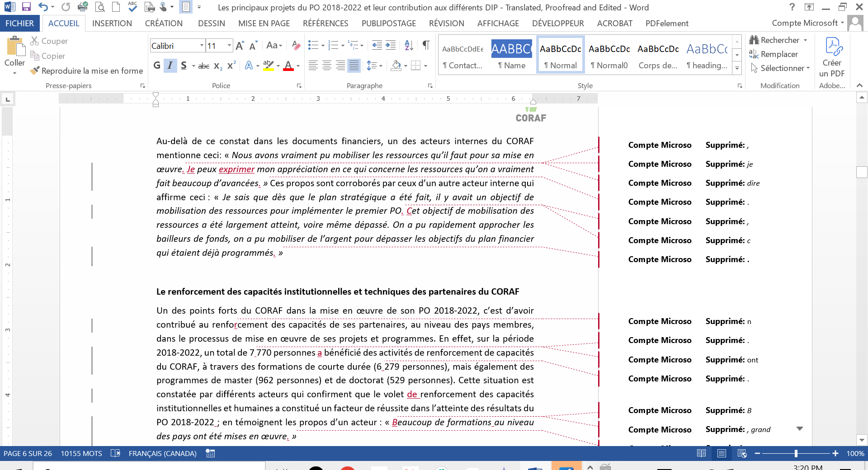
Task: Open the Calibri font name dropdown
Action: [202, 46]
